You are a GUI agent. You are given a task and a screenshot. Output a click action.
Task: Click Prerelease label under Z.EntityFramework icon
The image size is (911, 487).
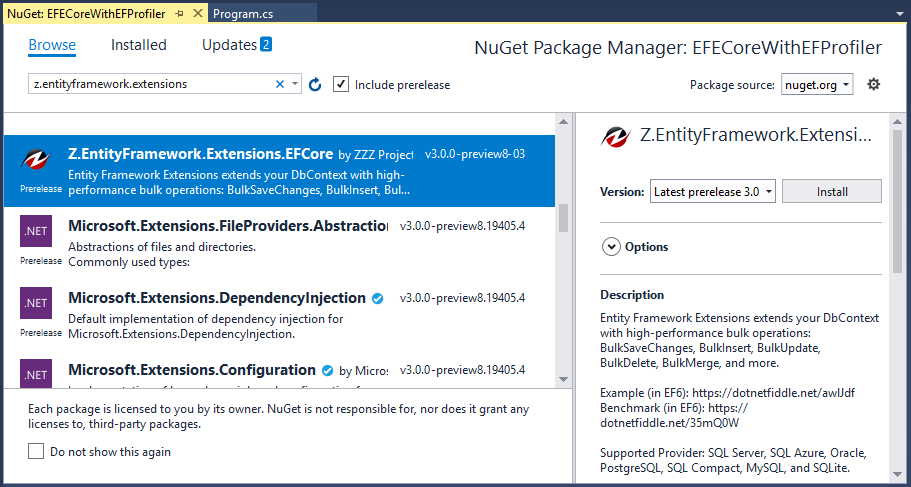click(x=41, y=189)
